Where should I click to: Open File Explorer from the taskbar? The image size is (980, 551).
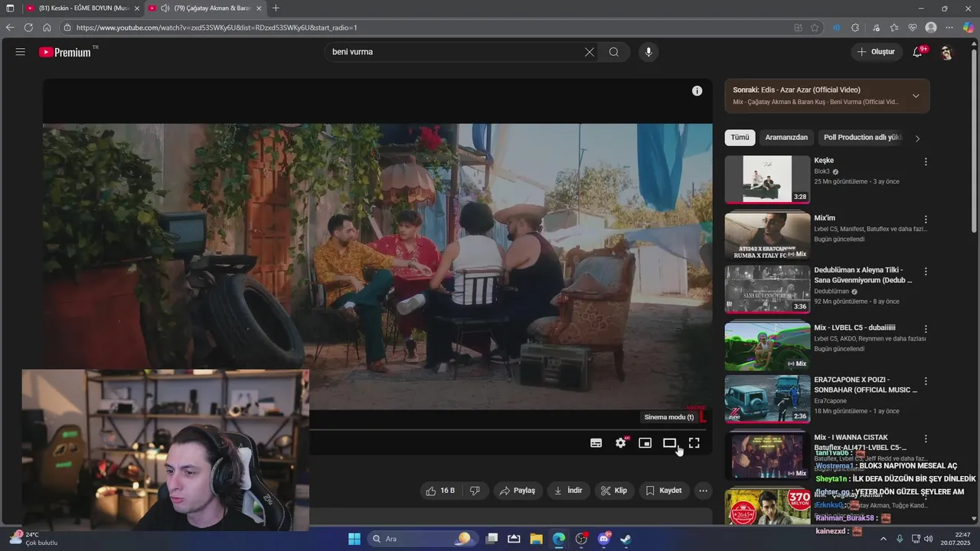tap(536, 539)
